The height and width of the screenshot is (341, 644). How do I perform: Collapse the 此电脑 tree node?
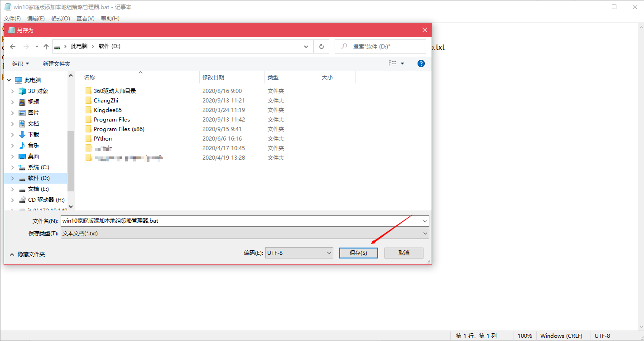[9, 80]
